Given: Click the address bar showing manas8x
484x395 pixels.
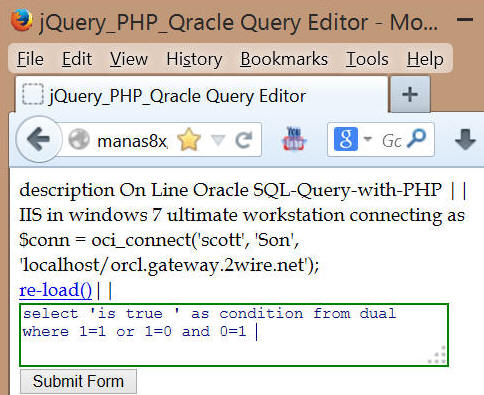Looking at the screenshot, I should click(160, 140).
